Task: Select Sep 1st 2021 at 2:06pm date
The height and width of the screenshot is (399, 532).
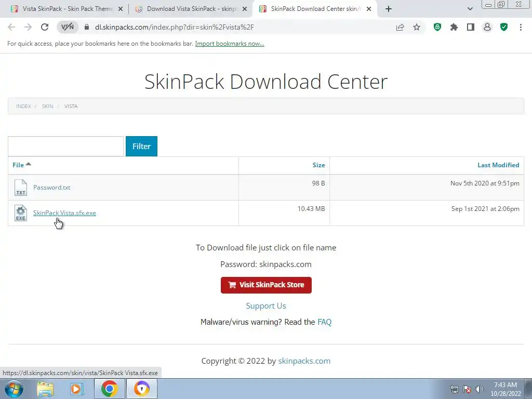Action: tap(485, 209)
